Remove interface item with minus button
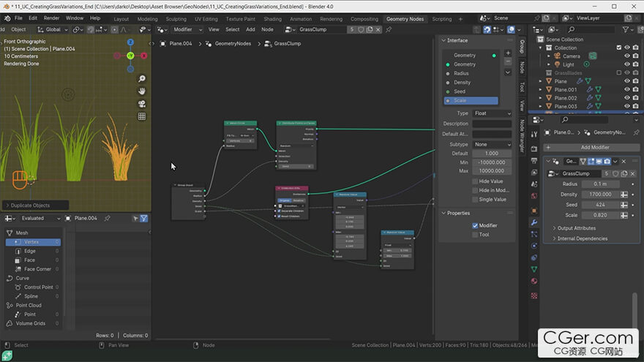The height and width of the screenshot is (362, 644). click(508, 61)
